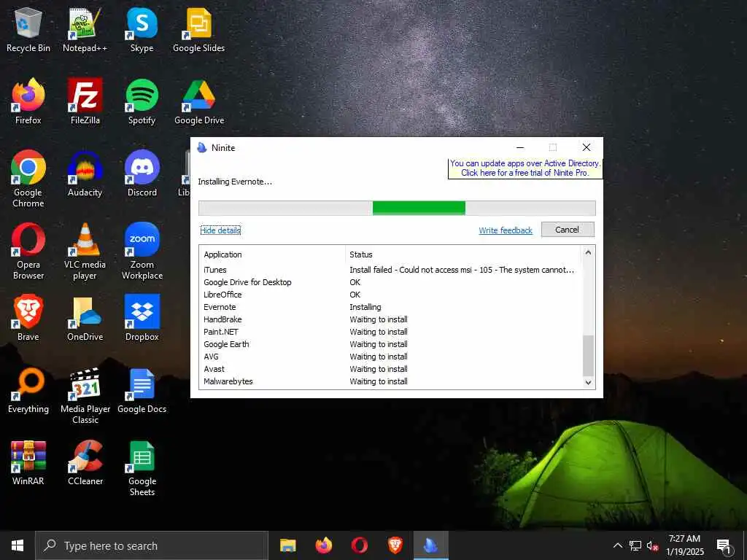Select the Google Chrome desktop shortcut
The height and width of the screenshot is (560, 747).
pos(28,179)
